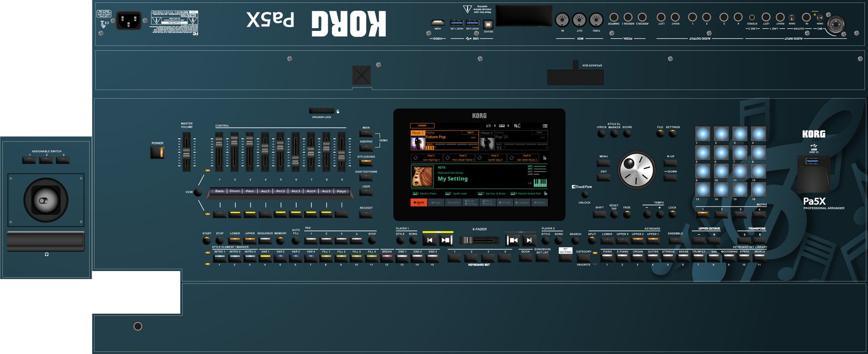Click the Future Pop style thumbnail
The height and width of the screenshot is (354, 868).
(418, 143)
